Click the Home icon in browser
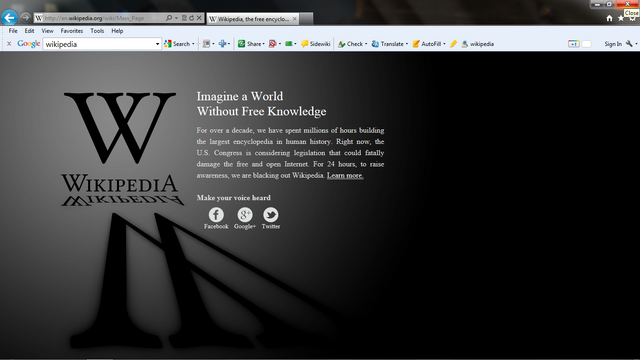 609,18
